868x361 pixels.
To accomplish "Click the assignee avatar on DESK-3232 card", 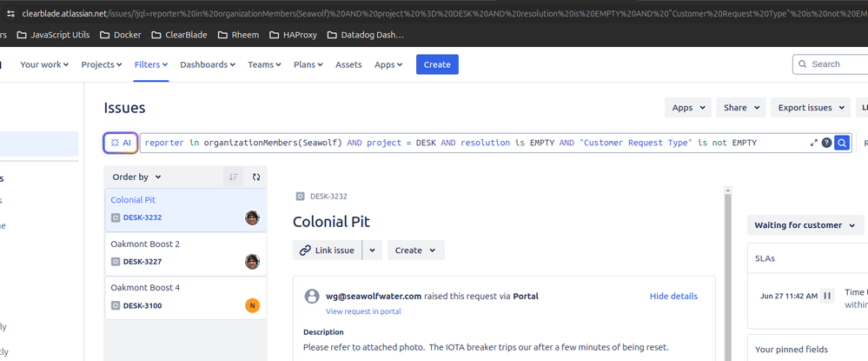I will point(253,217).
